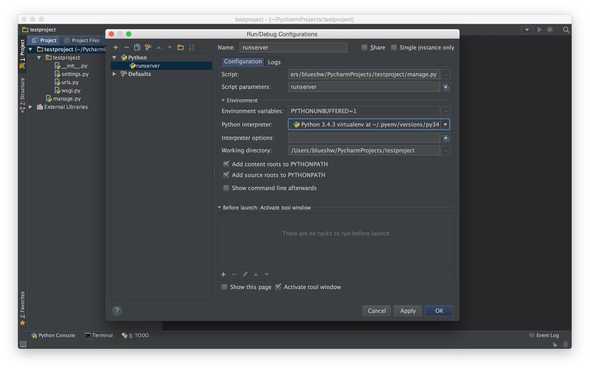Click Apply button

coord(408,311)
